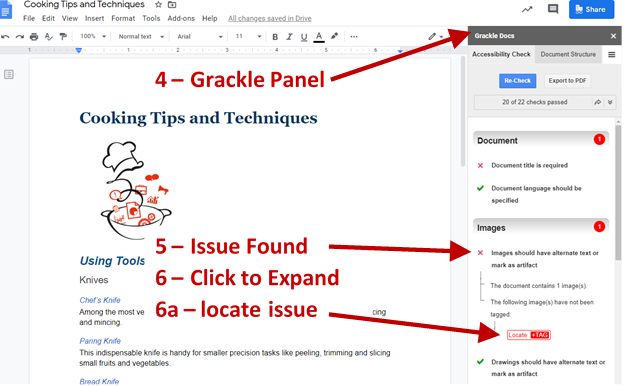Open the Add-ons menu

point(181,18)
